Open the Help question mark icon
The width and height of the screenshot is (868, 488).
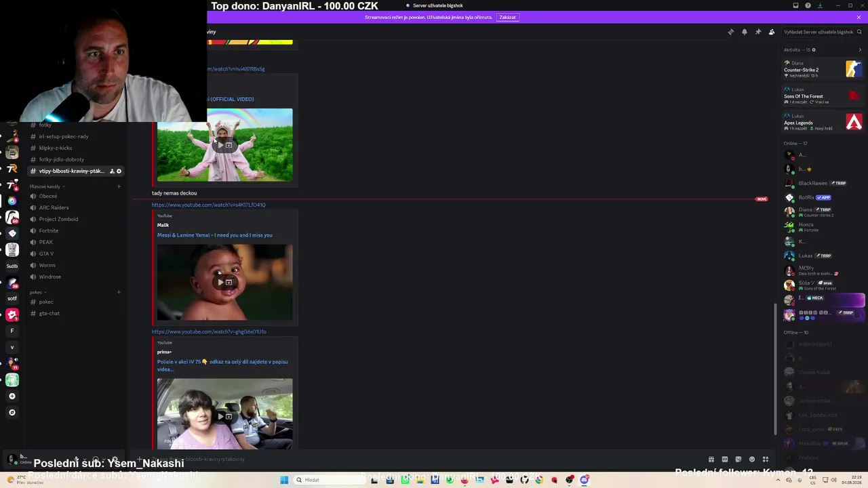[x=808, y=5]
